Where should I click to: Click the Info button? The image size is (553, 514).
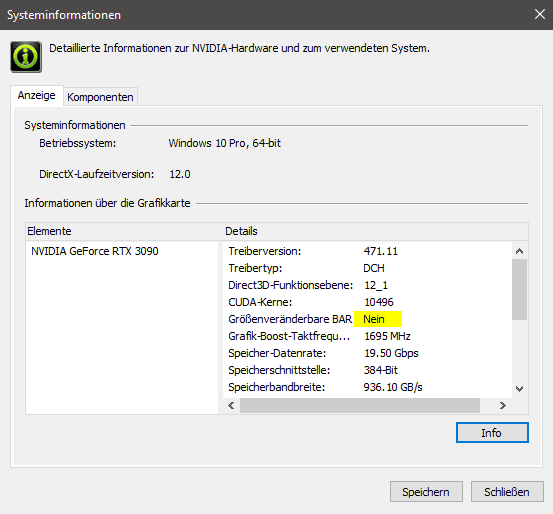pyautogui.click(x=492, y=433)
